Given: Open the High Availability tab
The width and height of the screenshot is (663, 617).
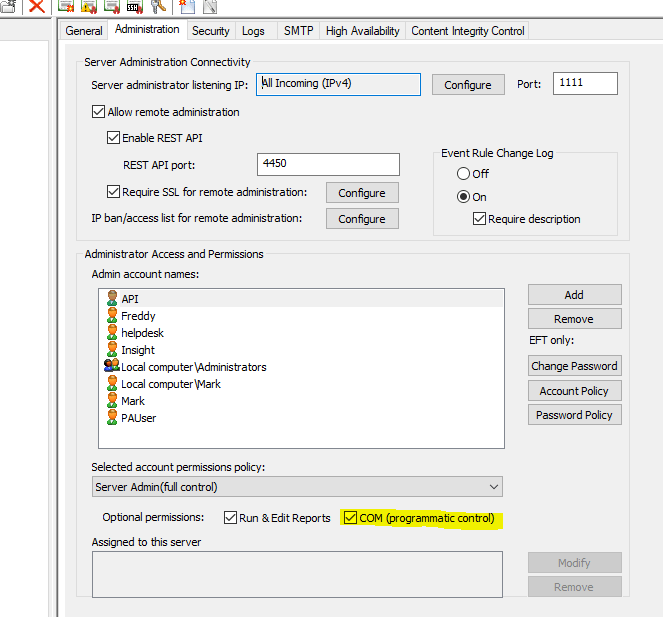Looking at the screenshot, I should click(362, 31).
